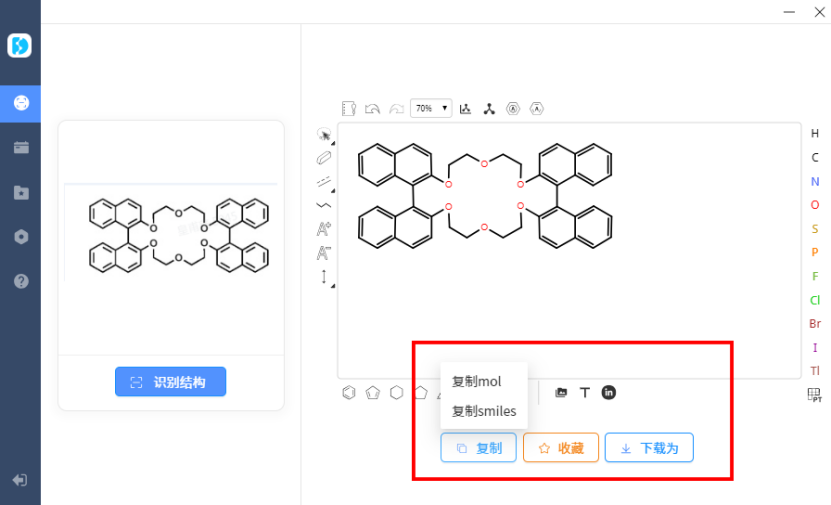Choose 复制mol from the popup menu
Viewport: 831px width, 505px height.
[477, 381]
